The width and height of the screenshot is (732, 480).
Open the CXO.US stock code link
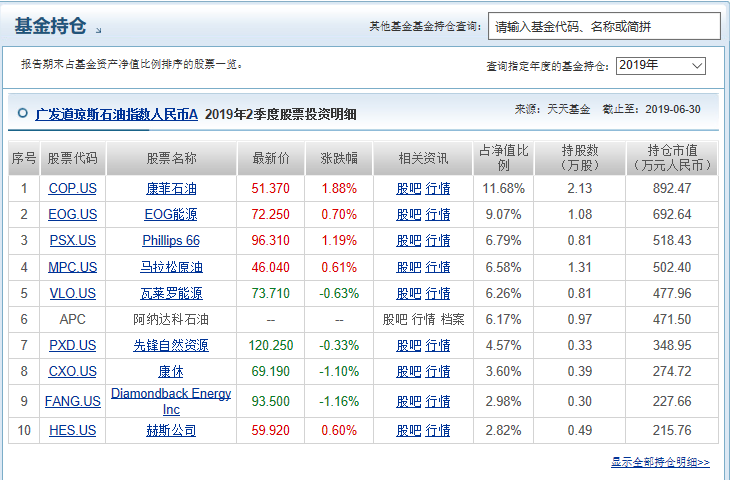click(x=72, y=372)
